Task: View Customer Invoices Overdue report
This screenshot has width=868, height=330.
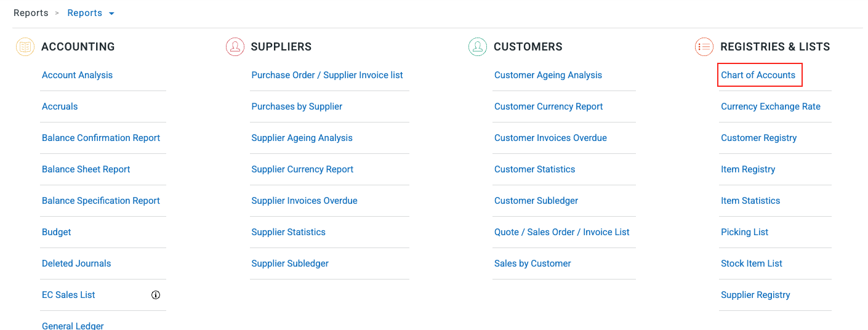Action: pos(550,138)
